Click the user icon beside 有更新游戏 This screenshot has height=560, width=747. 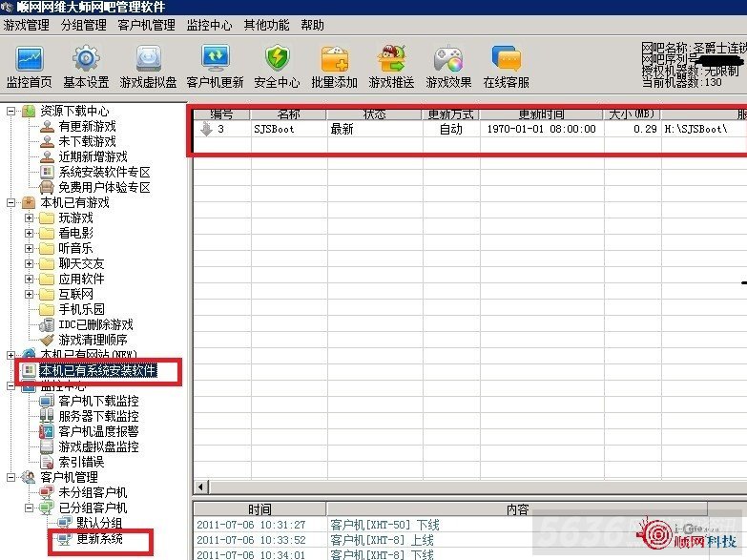[x=47, y=126]
